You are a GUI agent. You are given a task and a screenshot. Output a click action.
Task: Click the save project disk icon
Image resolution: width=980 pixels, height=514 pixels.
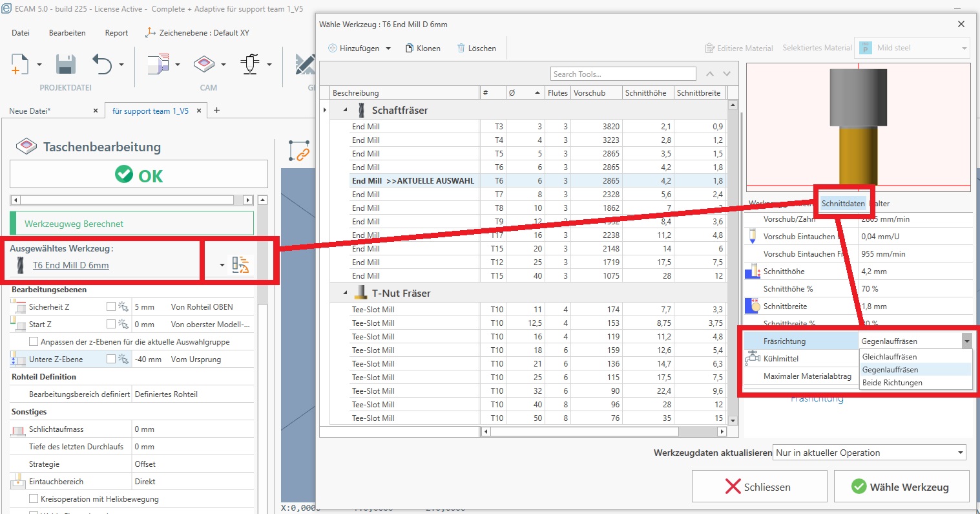tap(65, 65)
